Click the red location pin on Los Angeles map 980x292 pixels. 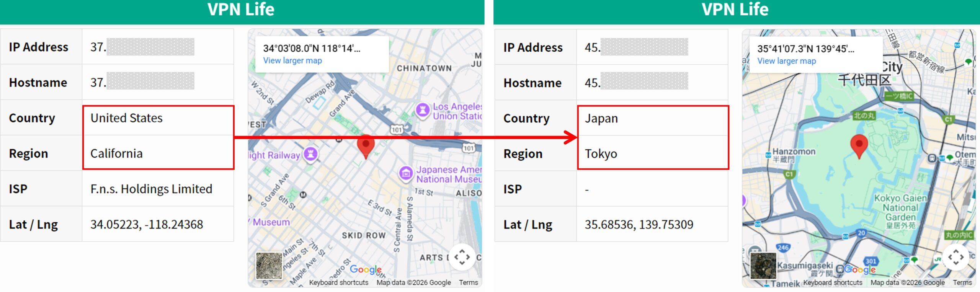pos(366,146)
